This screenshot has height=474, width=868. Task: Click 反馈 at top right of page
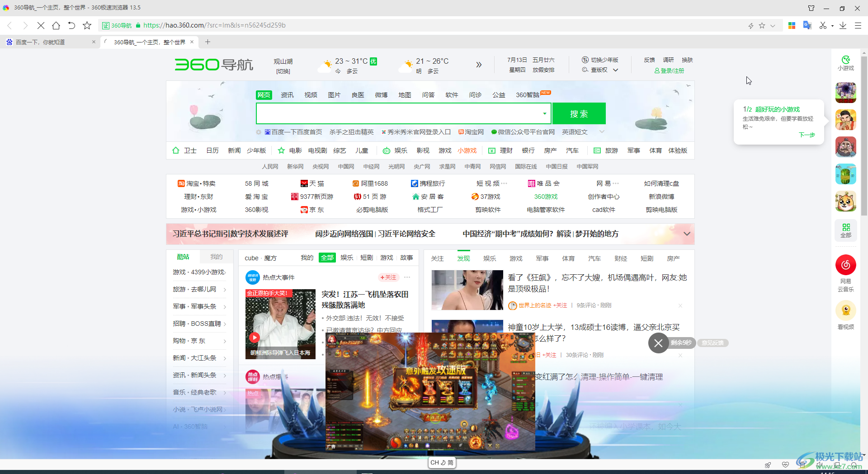click(650, 60)
